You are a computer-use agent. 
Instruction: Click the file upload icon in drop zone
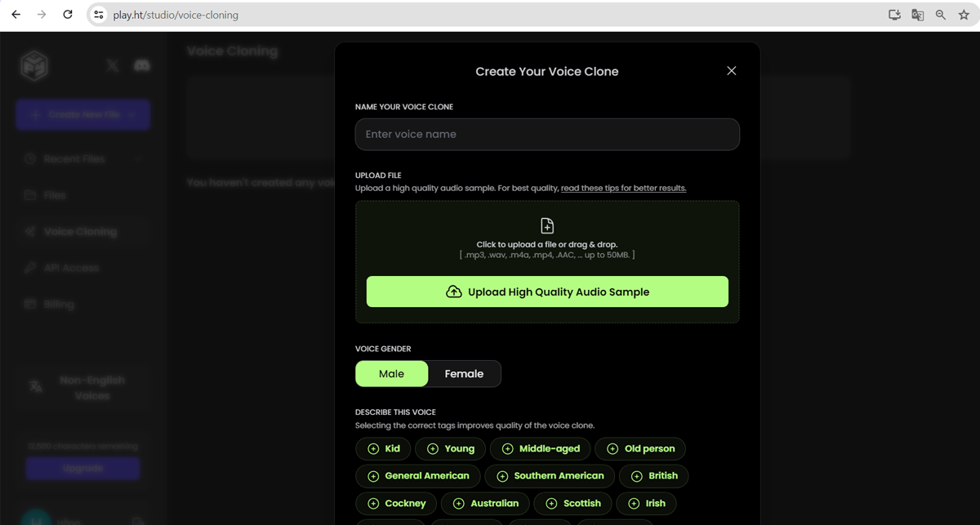point(547,225)
